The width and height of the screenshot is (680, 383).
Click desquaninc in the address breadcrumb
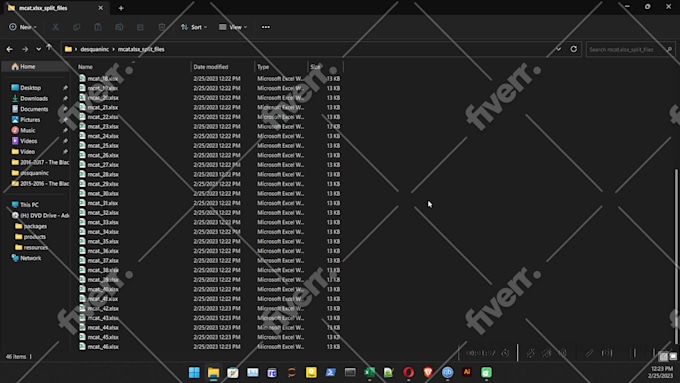(x=95, y=49)
